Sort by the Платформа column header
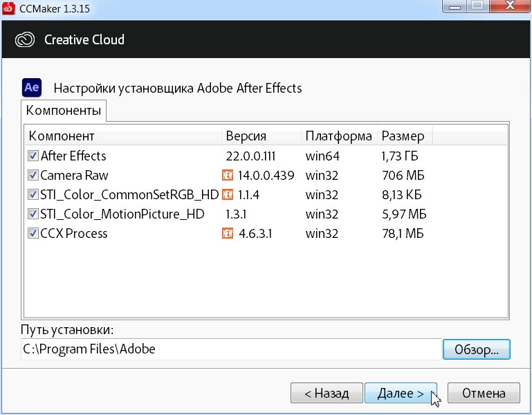The width and height of the screenshot is (532, 415). point(339,136)
